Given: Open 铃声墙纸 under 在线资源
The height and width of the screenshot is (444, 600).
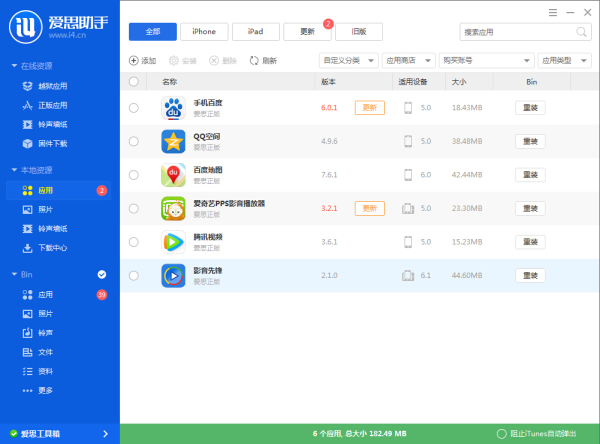Looking at the screenshot, I should [45, 124].
